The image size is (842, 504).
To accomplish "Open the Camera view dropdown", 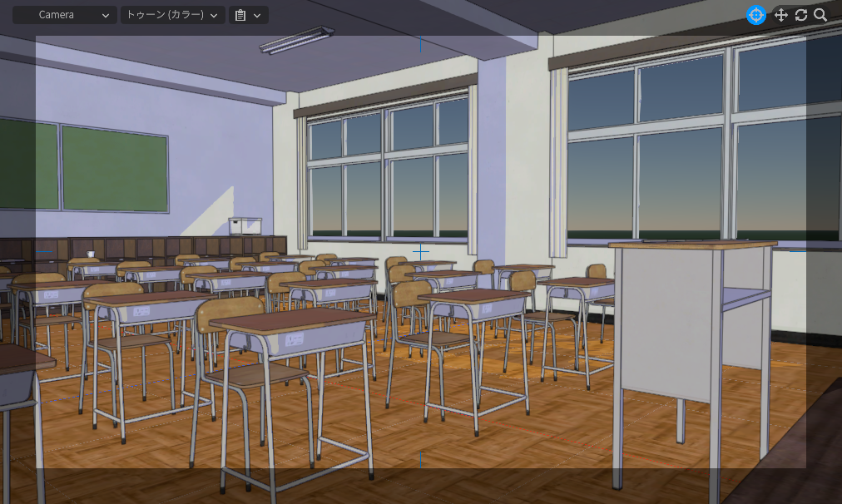I will (65, 15).
